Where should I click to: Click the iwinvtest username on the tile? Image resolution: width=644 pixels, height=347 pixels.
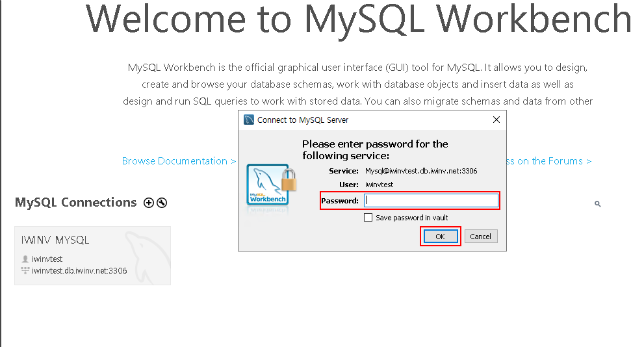47,259
